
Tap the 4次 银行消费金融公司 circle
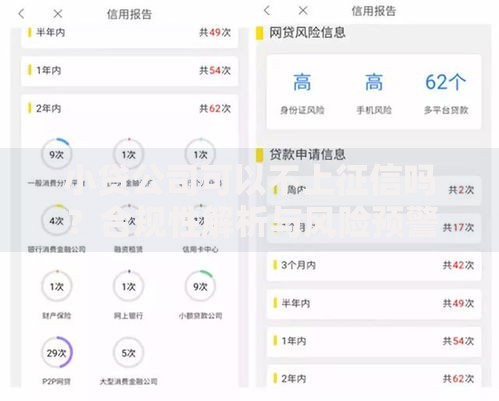[57, 220]
